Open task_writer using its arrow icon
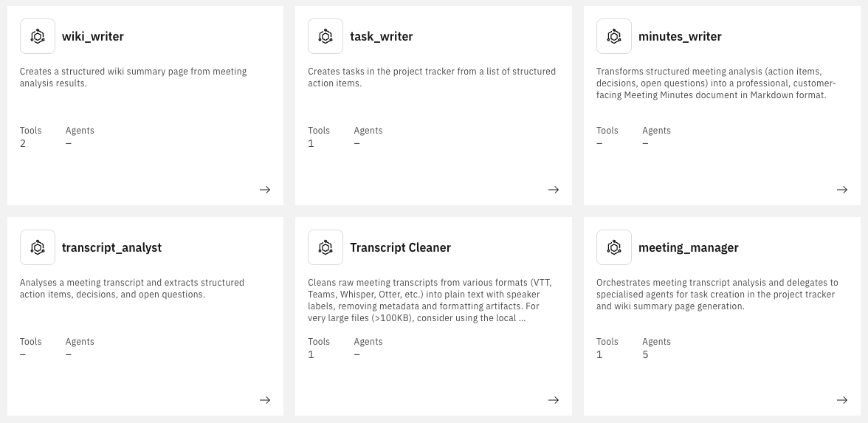This screenshot has height=423, width=868. pos(554,190)
